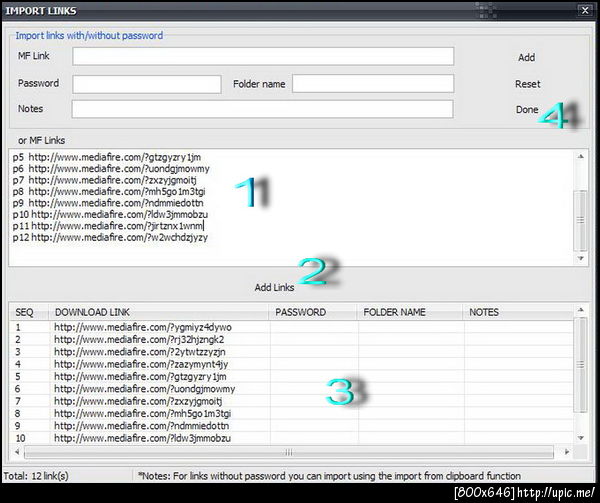Click the FOLDER NAME column header
The image size is (600, 503).
click(x=410, y=312)
